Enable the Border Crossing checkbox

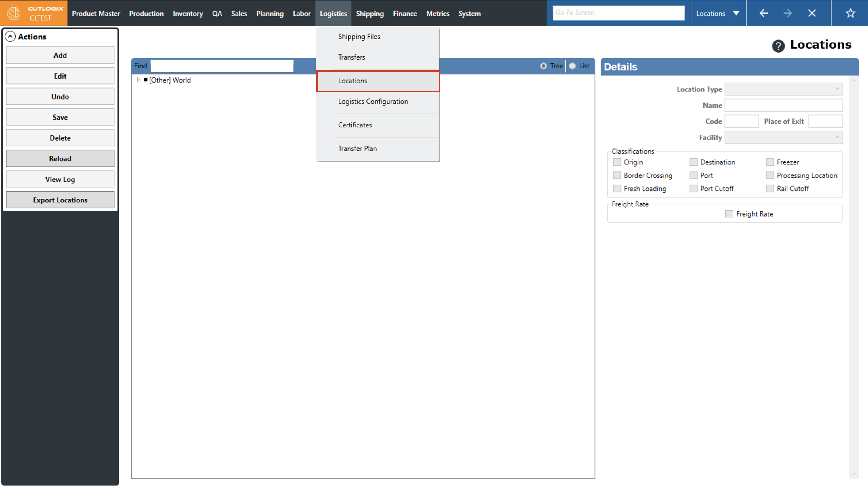617,175
